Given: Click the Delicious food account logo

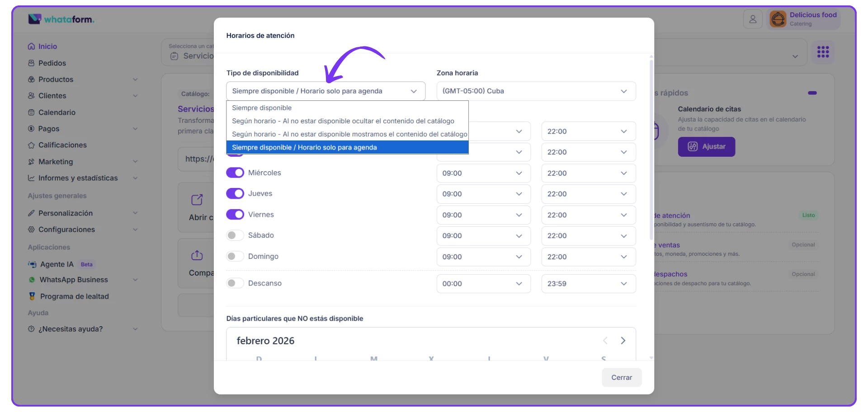Looking at the screenshot, I should (778, 19).
